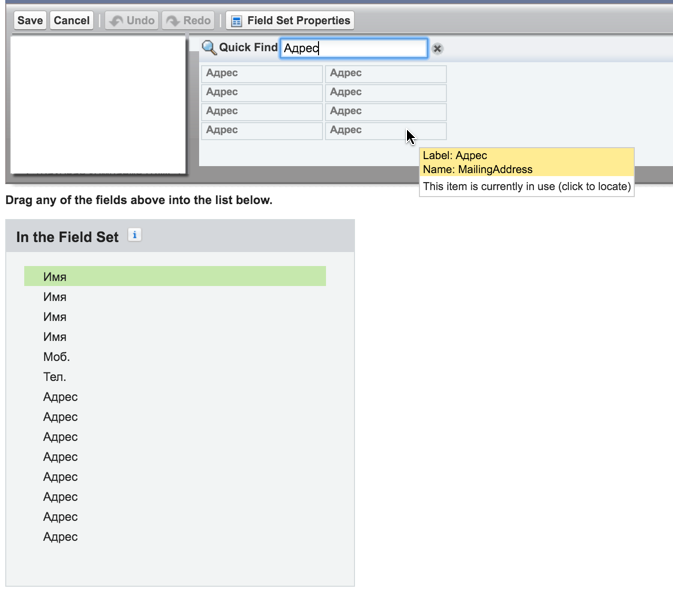
Task: Open the info icon beside In the Field Set
Action: tap(135, 236)
